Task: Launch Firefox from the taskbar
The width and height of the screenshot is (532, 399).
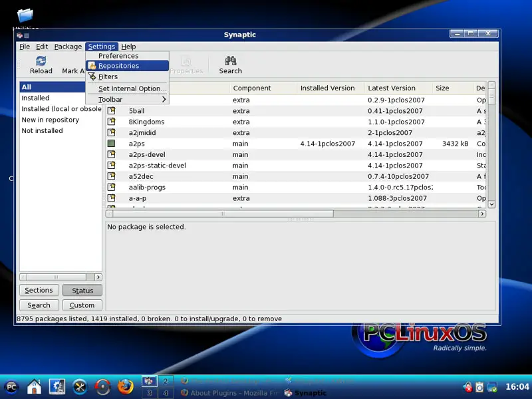Action: (x=125, y=387)
